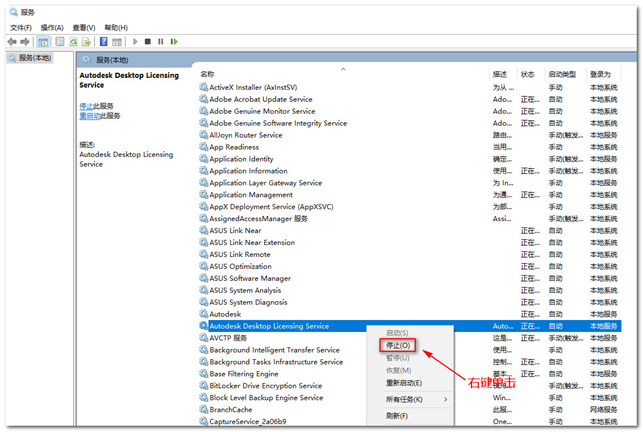Choose 重新启动(E) in the context menu

[404, 383]
